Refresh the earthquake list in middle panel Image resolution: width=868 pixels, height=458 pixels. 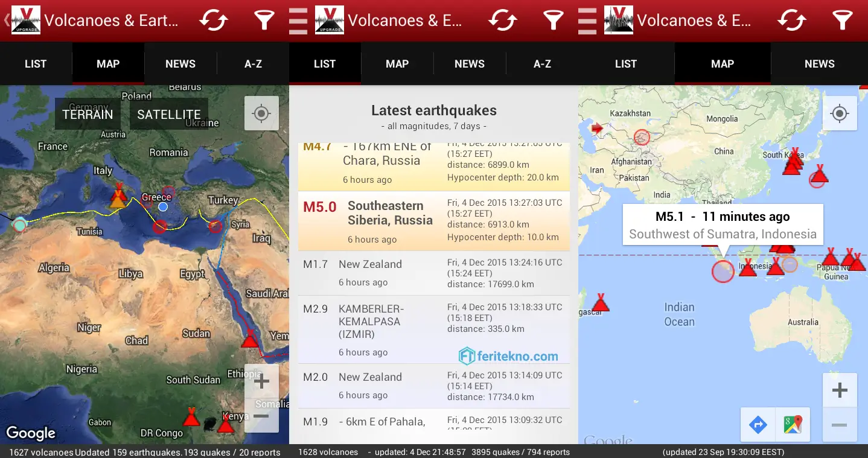point(503,20)
